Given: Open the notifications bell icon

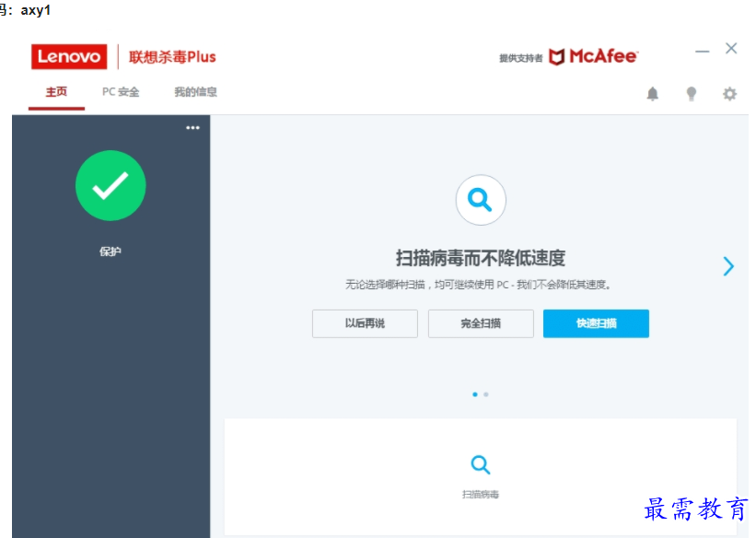Looking at the screenshot, I should point(652,94).
